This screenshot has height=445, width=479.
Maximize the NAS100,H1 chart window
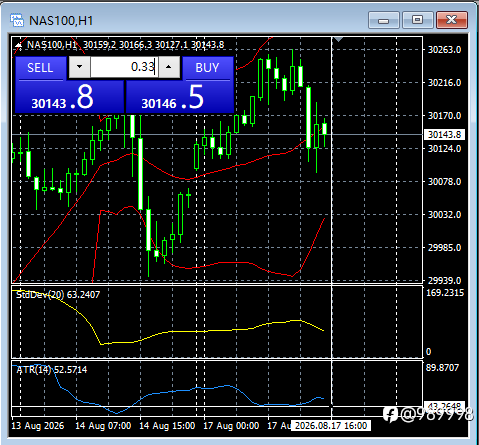pos(417,20)
